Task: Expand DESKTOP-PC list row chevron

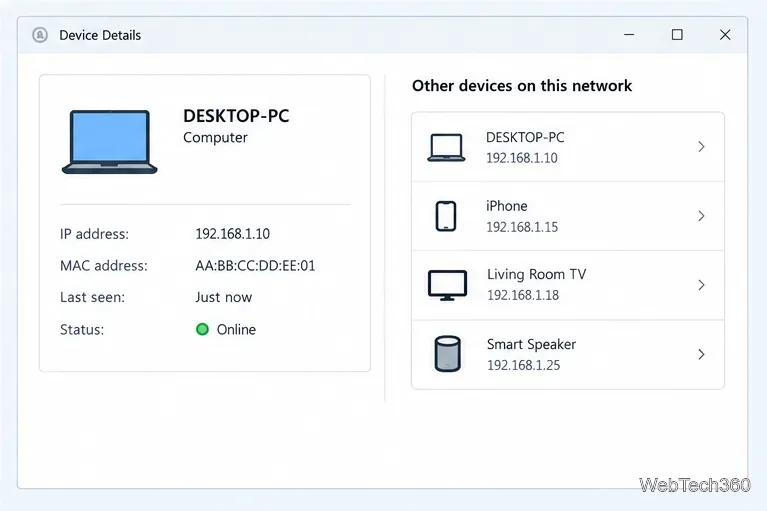Action: [701, 147]
